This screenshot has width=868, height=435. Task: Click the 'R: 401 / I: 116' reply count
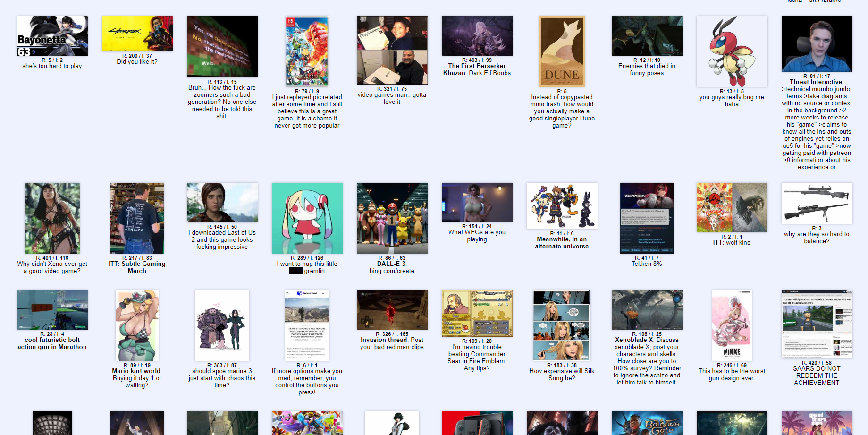point(52,258)
